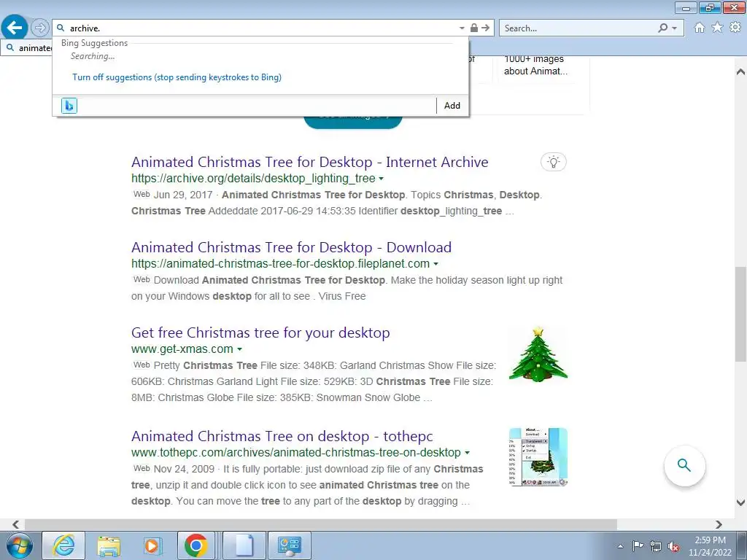The image size is (747, 560).
Task: Click 'Turn off suggestions' link
Action: point(177,77)
